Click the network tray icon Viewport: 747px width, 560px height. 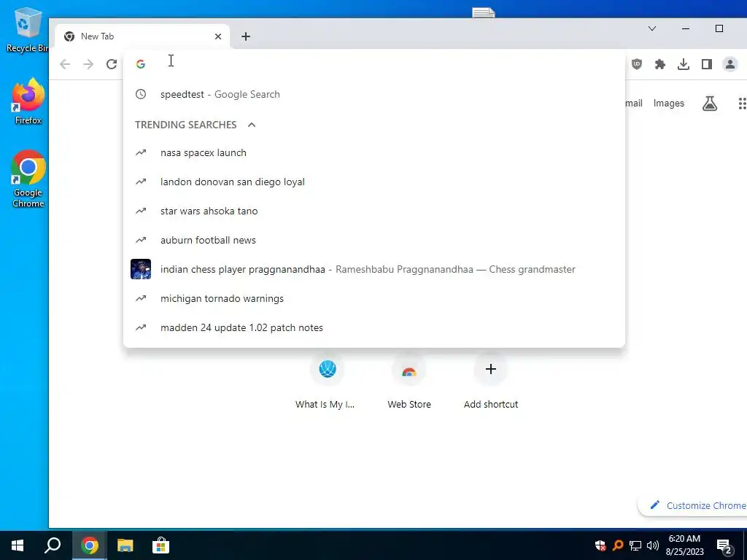(x=635, y=545)
